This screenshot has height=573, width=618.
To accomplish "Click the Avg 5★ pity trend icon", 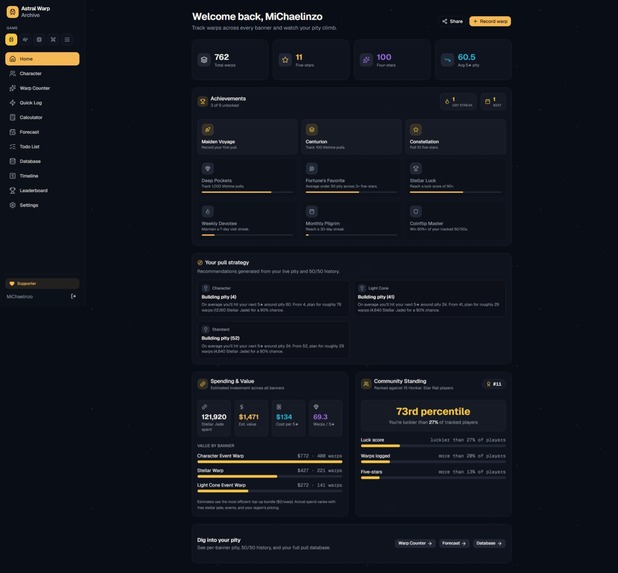I will tap(447, 60).
